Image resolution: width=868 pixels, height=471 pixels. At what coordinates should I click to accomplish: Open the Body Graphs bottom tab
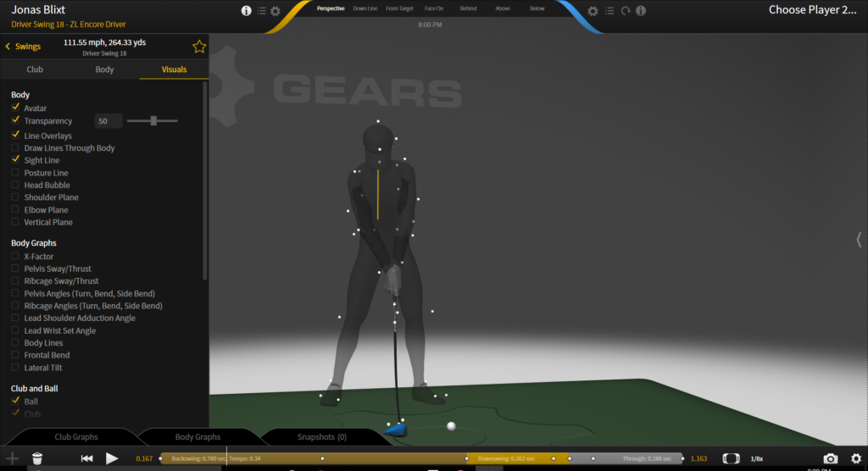[198, 436]
